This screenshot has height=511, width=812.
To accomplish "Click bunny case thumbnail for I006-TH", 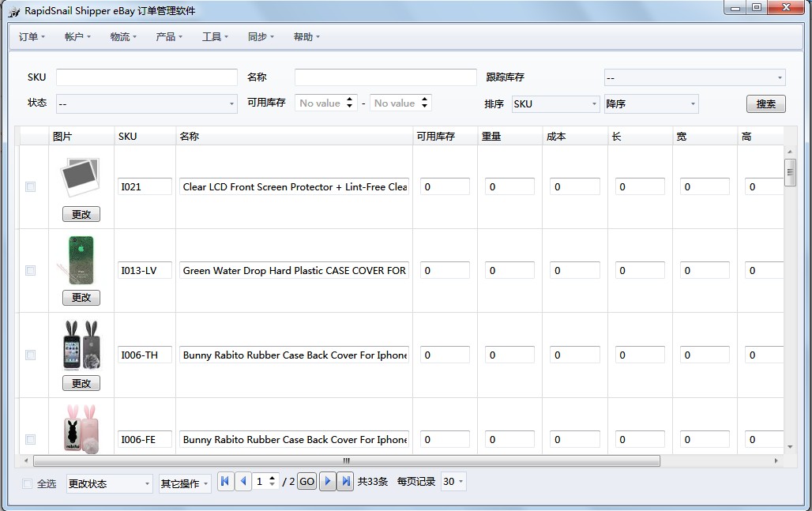I will [81, 344].
